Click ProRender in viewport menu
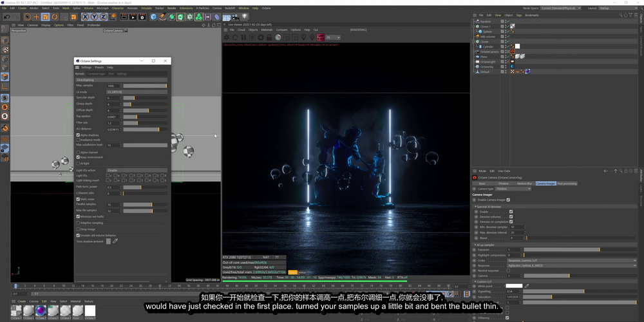644x322 pixels. tap(93, 25)
